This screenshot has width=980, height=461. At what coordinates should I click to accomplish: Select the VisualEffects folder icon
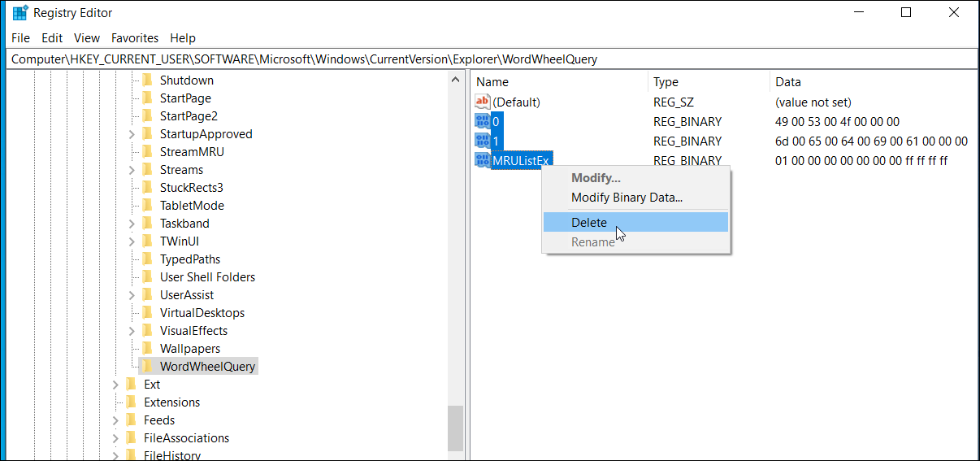[147, 330]
